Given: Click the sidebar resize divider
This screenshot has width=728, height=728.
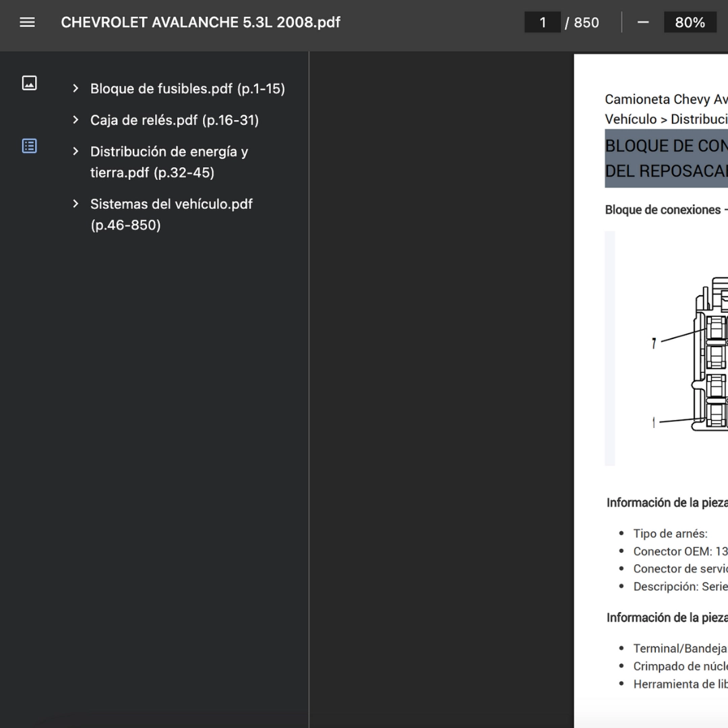Looking at the screenshot, I should coord(309,390).
